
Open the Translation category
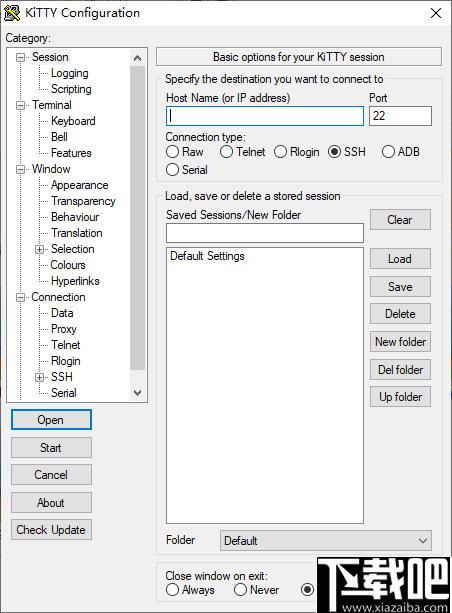click(77, 233)
